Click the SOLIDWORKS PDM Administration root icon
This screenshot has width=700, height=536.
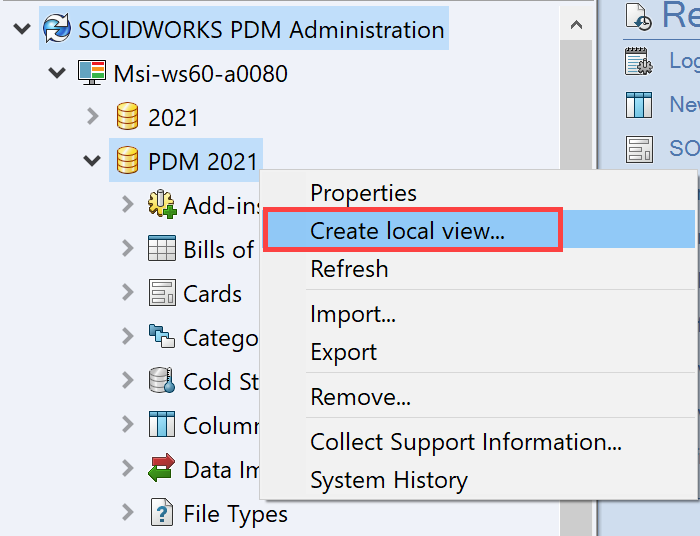58,30
